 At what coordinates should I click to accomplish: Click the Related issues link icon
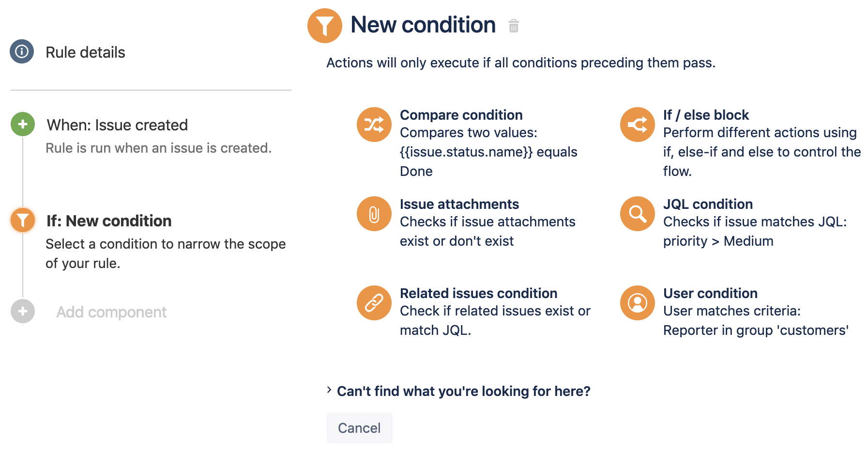click(374, 303)
